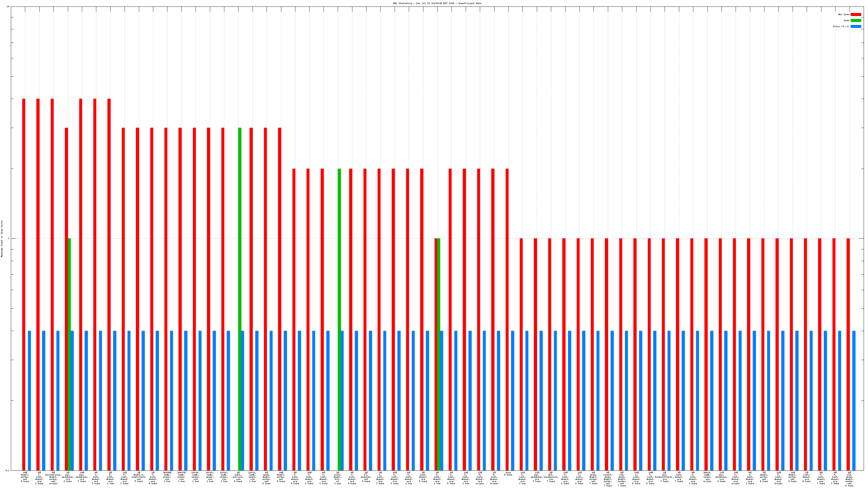Click the x-axis label 'none 8 hops'
The image size is (868, 488).
point(508,474)
